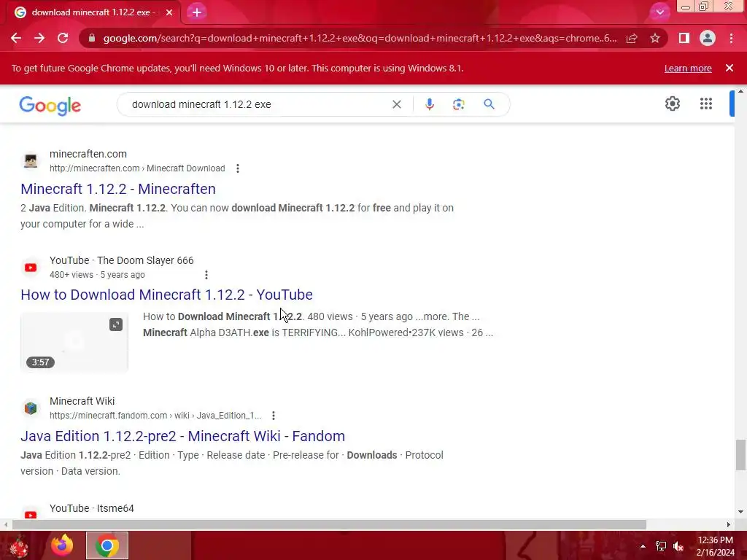Viewport: 747px width, 560px height.
Task: Open muted volume tray icon
Action: [x=678, y=546]
